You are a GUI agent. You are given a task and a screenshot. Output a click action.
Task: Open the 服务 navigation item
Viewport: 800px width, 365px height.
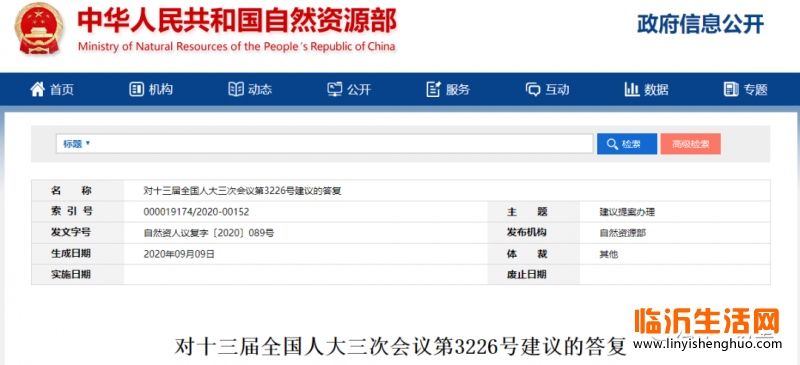tap(458, 90)
